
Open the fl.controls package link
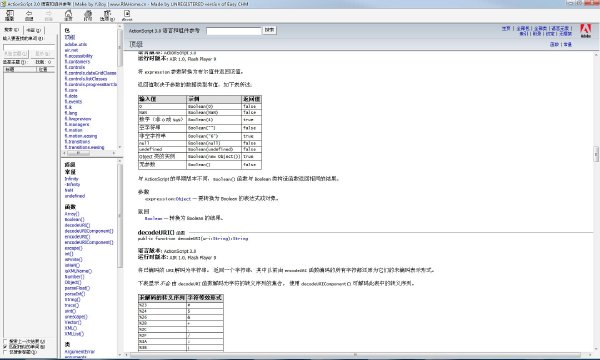coord(75,67)
